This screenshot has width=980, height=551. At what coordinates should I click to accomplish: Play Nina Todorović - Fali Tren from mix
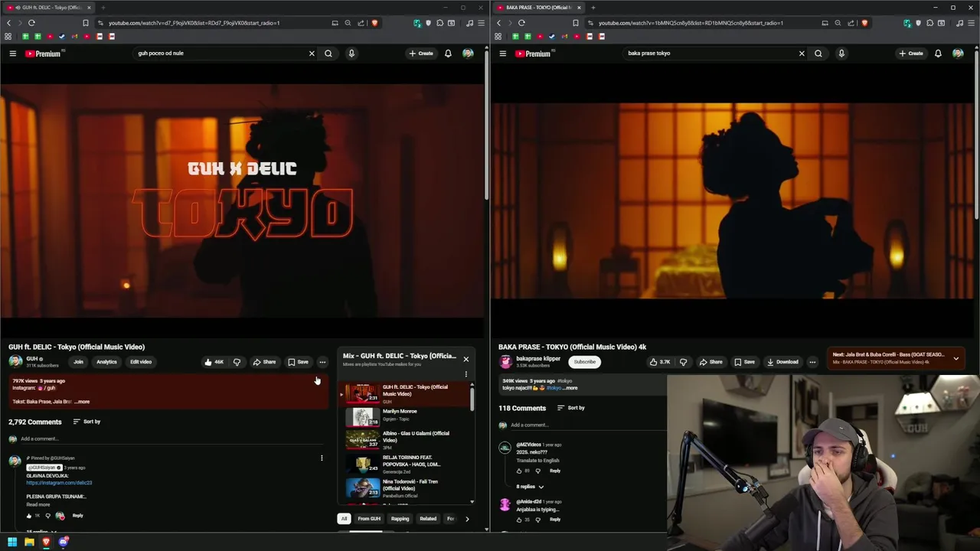406,487
